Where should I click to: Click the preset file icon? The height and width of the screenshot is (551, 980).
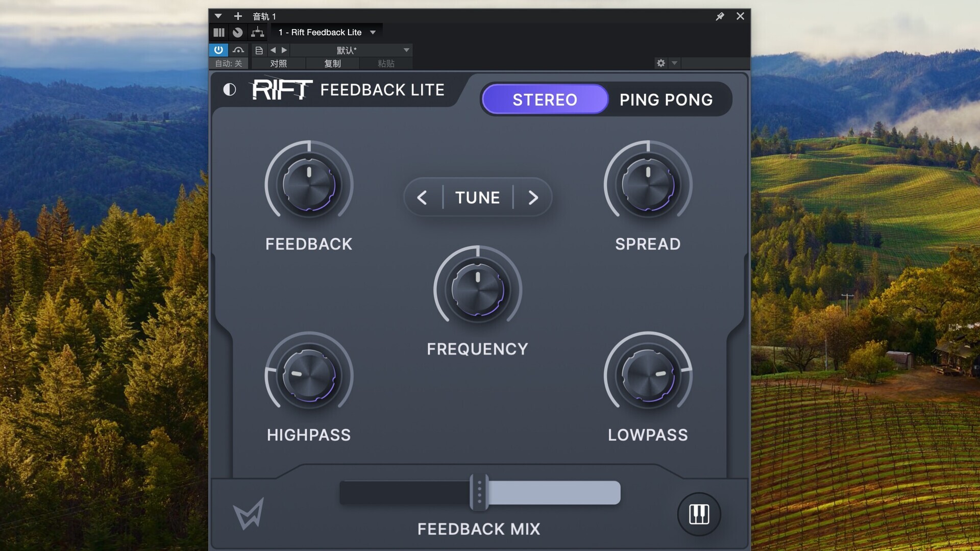point(259,50)
